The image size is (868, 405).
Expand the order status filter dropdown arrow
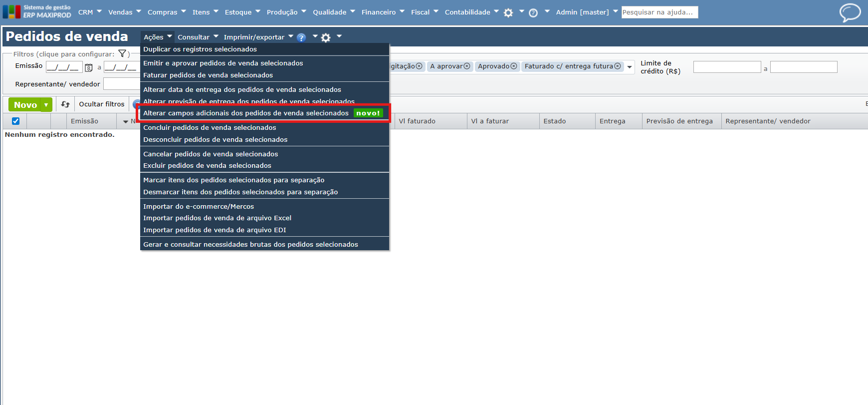coord(630,67)
